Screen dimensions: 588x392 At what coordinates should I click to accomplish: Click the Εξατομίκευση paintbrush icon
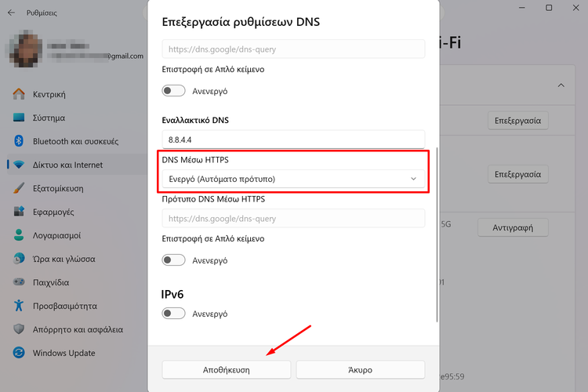pyautogui.click(x=20, y=188)
